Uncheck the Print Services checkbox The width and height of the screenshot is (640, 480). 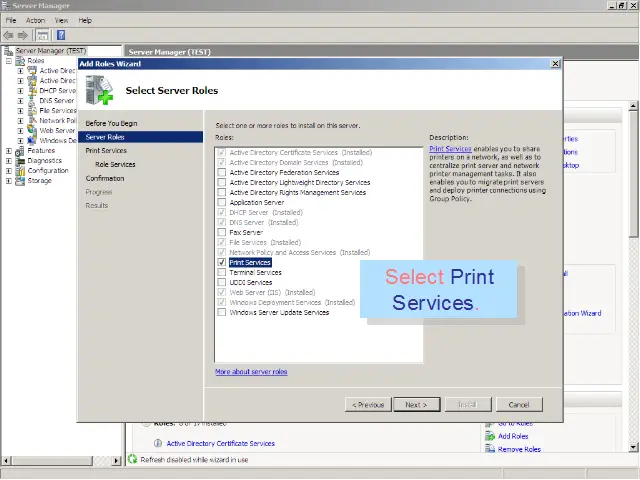click(x=222, y=262)
